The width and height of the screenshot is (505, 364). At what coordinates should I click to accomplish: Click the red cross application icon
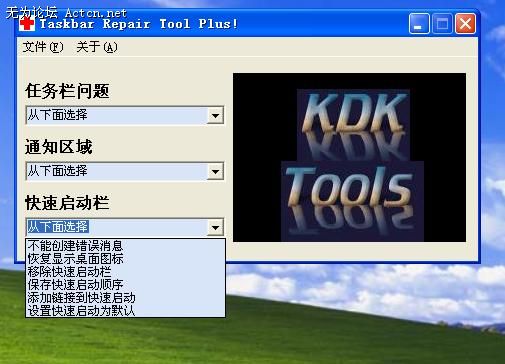point(27,24)
